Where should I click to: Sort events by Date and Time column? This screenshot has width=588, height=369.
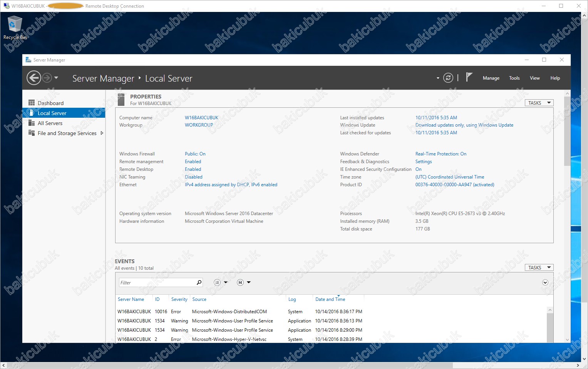330,299
